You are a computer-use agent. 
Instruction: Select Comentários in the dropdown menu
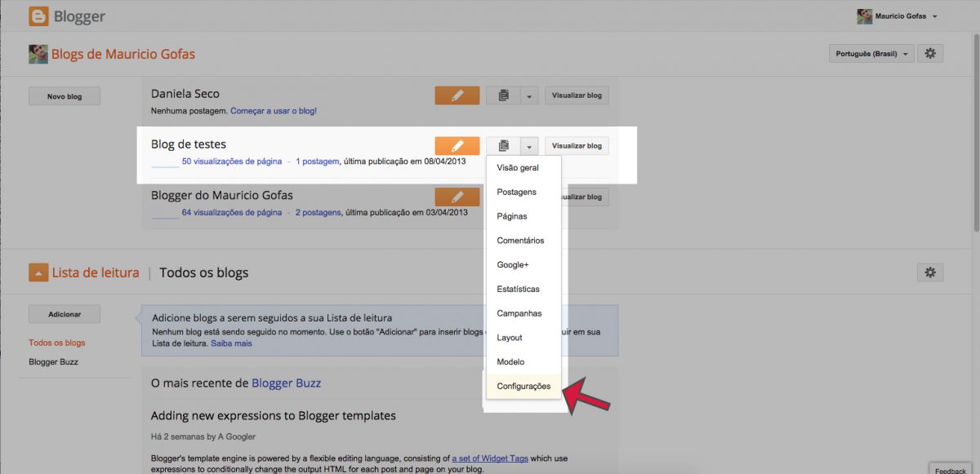point(523,241)
